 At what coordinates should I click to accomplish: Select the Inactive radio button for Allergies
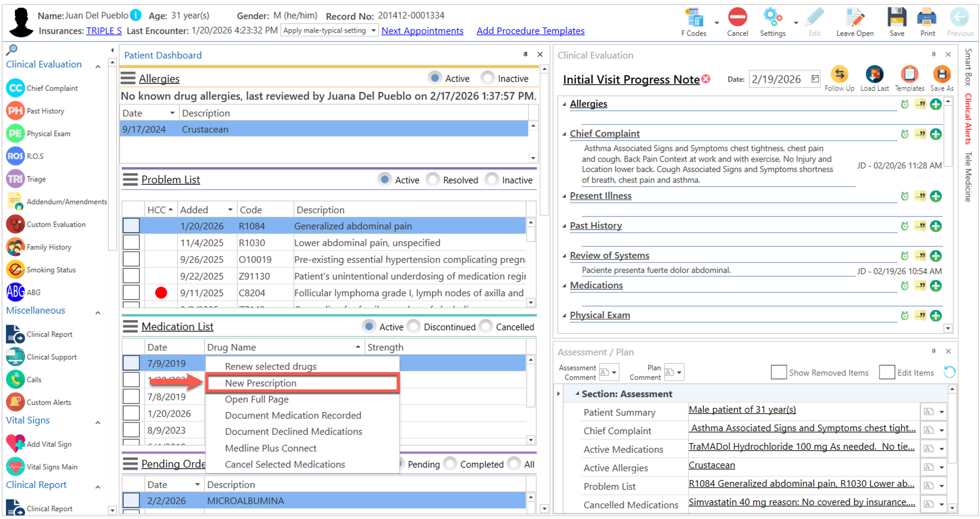(487, 79)
